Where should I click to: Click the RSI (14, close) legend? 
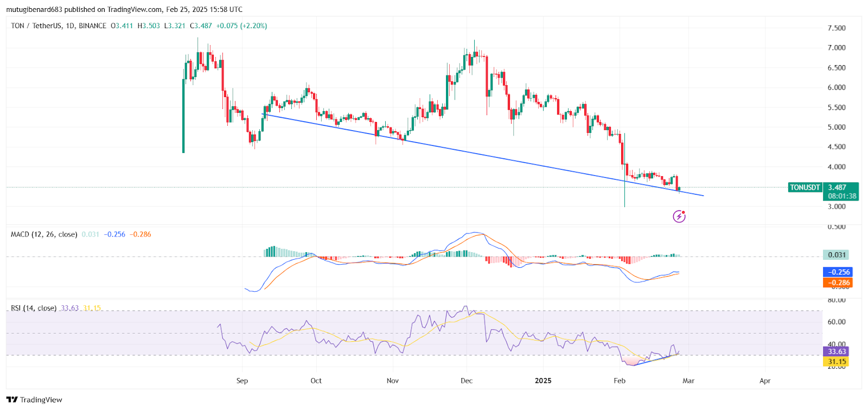tap(34, 308)
